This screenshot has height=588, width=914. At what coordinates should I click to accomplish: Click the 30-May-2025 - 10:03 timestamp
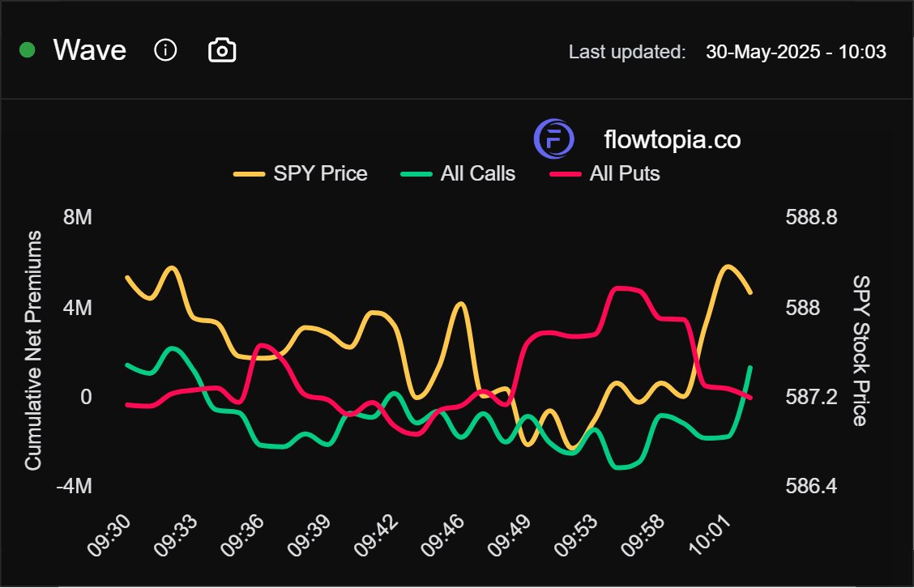pos(796,52)
